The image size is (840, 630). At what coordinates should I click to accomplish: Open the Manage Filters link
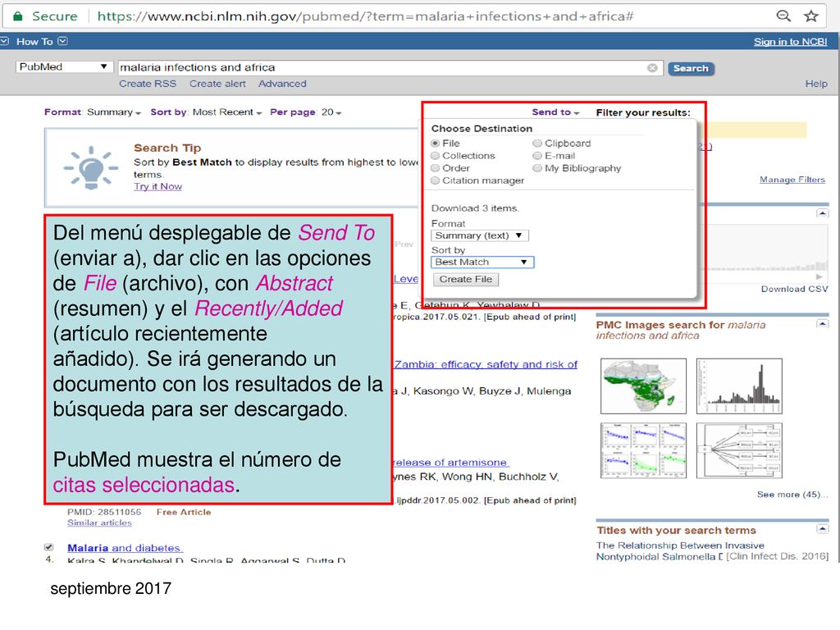792,180
